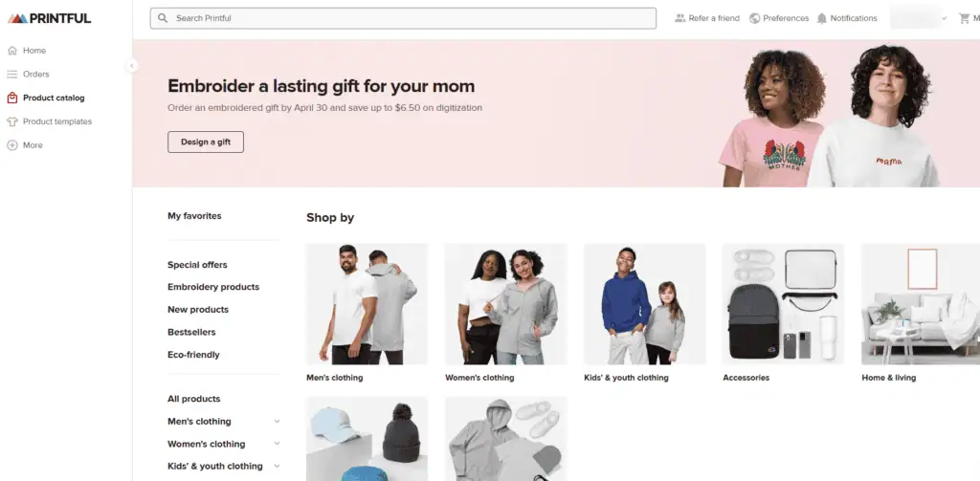980x481 pixels.
Task: Expand the Women's clothing category chevron
Action: (x=277, y=444)
